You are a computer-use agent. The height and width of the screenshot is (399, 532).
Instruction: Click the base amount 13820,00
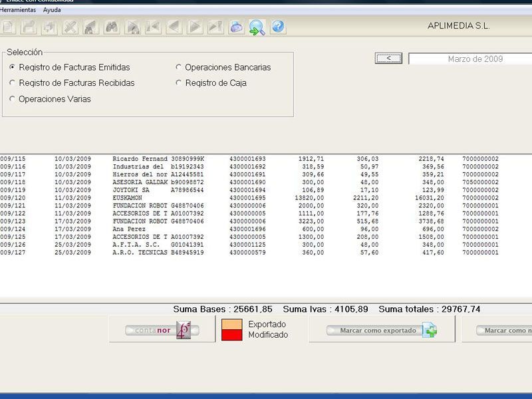coord(309,198)
